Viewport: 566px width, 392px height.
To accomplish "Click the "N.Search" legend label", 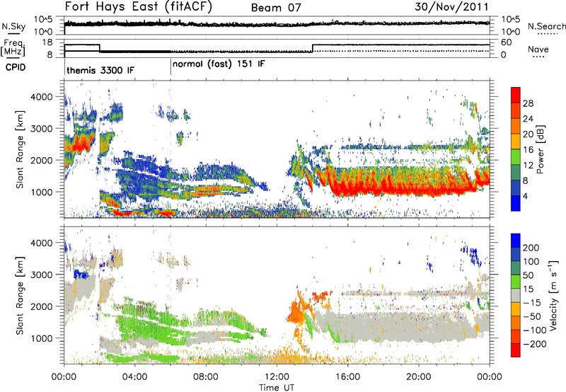I will 546,26.
